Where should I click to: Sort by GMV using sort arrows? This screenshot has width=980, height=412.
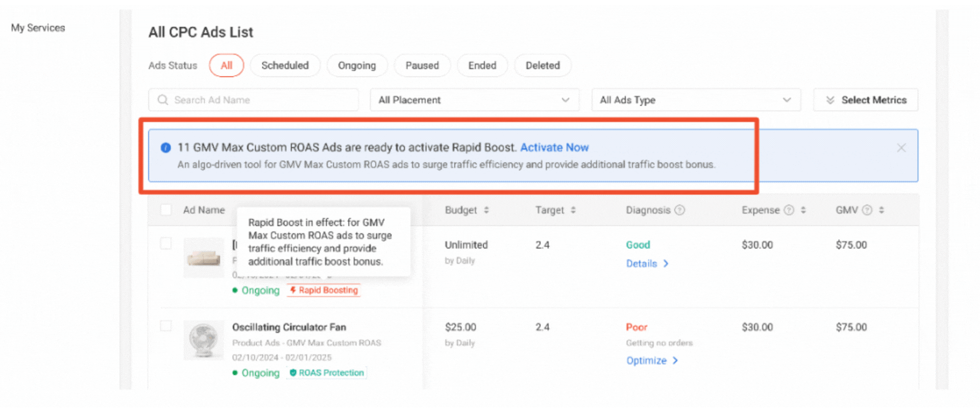point(881,210)
